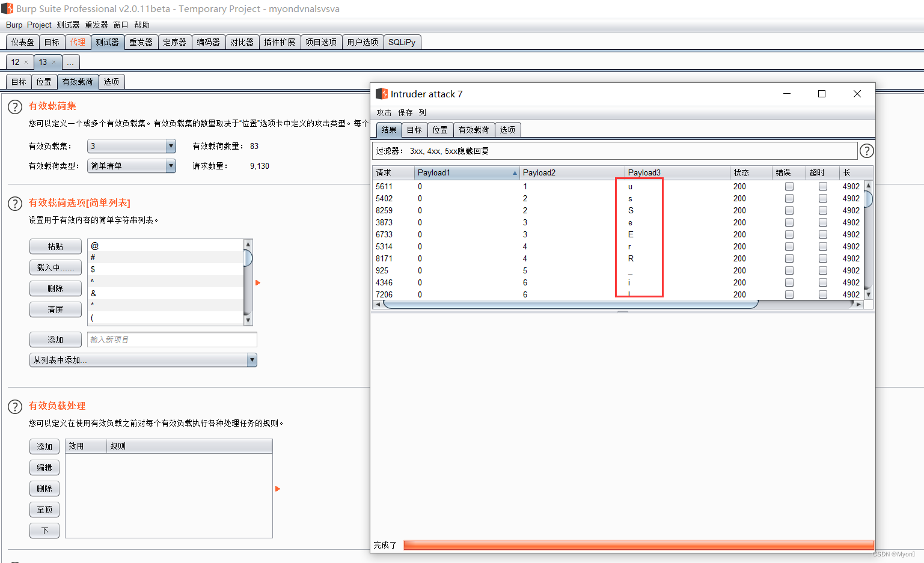Open the Project menu
Viewport: 924px width, 563px height.
pyautogui.click(x=39, y=25)
